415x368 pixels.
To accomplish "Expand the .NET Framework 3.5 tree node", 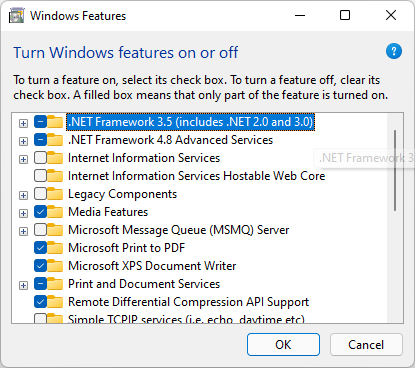I will point(23,123).
